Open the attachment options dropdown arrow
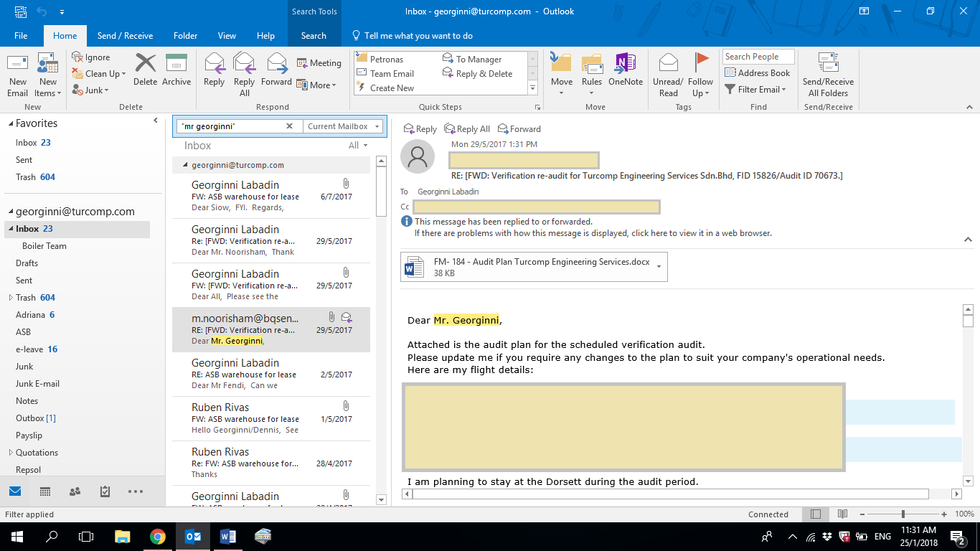This screenshot has width=980, height=551. (659, 267)
